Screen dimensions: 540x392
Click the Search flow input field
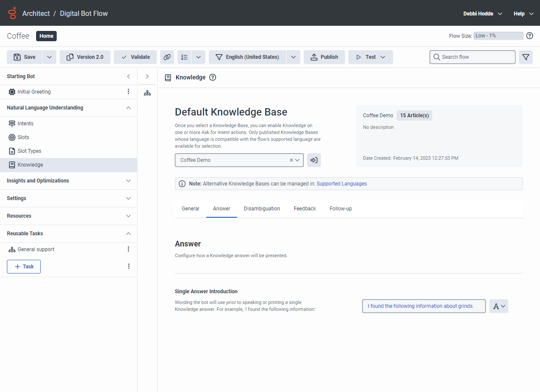(x=473, y=57)
